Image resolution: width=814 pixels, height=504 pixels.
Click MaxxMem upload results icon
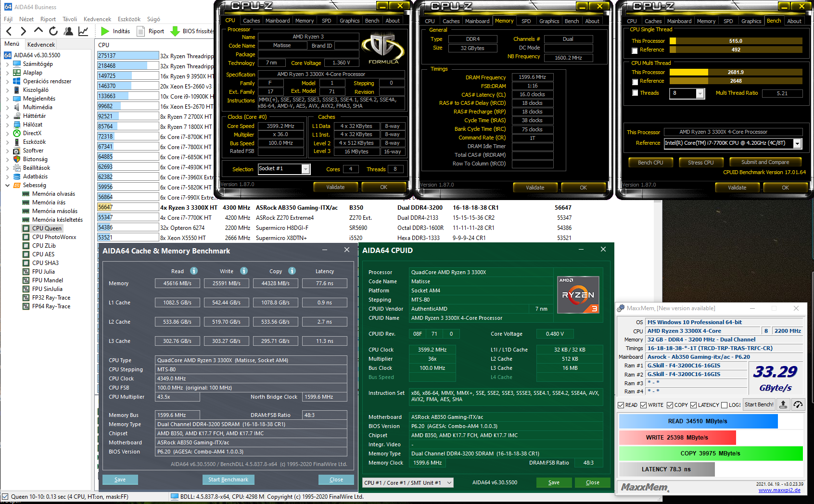pos(783,404)
